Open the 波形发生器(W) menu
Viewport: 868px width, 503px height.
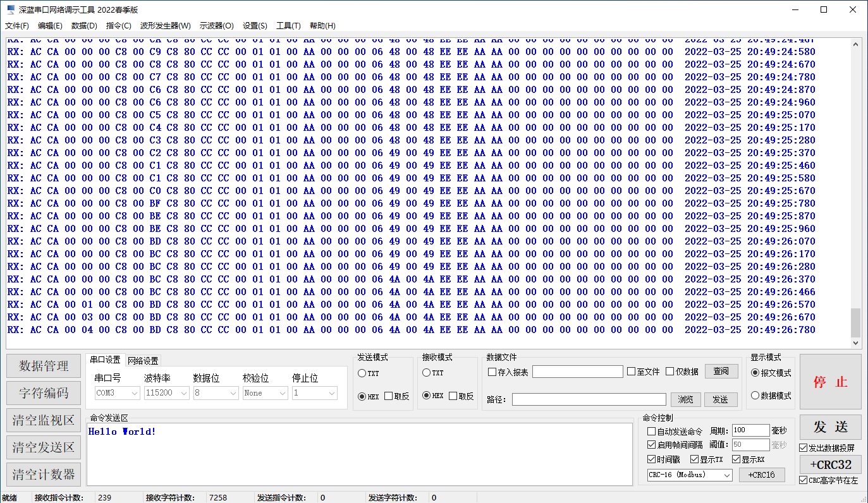pyautogui.click(x=165, y=26)
